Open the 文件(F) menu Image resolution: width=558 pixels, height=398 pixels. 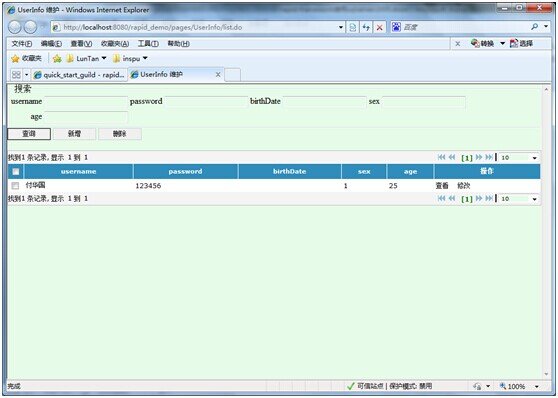point(22,44)
